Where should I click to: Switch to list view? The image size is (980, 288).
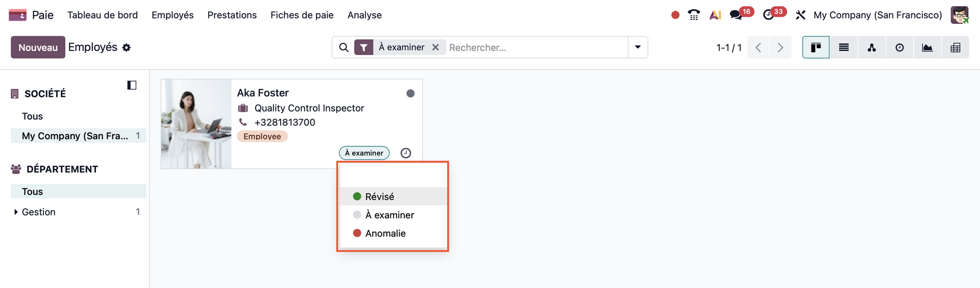844,47
